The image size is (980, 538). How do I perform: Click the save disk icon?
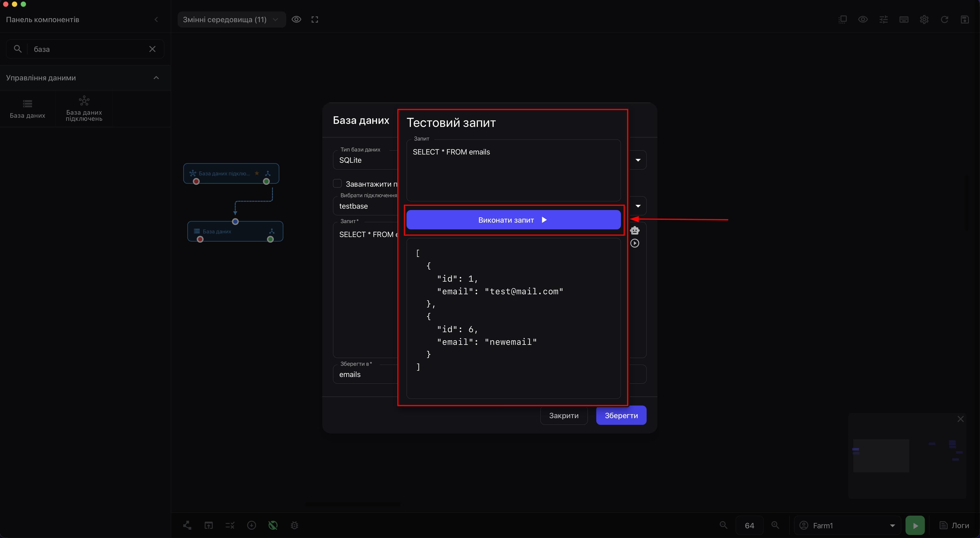tap(965, 19)
